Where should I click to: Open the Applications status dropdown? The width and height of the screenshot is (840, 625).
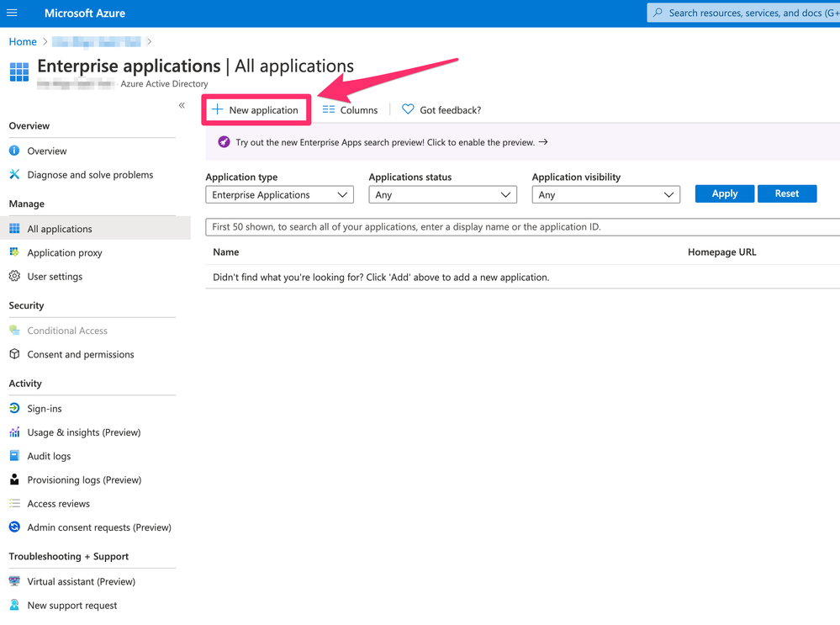tap(442, 194)
